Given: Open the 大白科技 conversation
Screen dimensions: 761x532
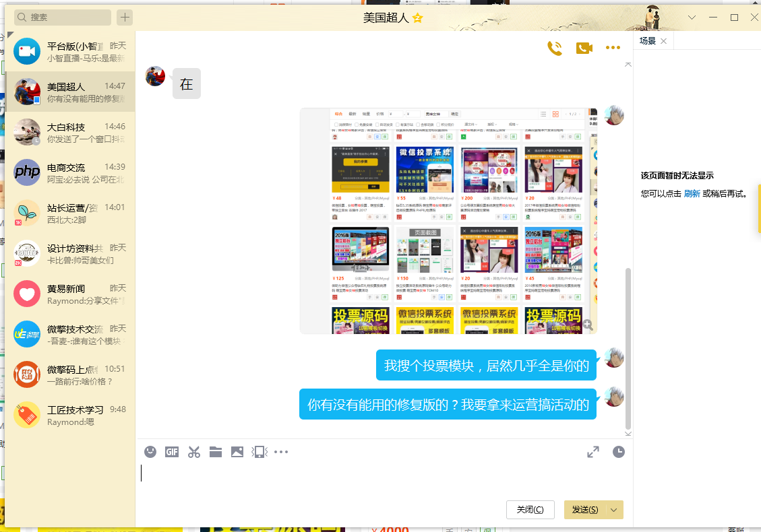Looking at the screenshot, I should point(70,133).
